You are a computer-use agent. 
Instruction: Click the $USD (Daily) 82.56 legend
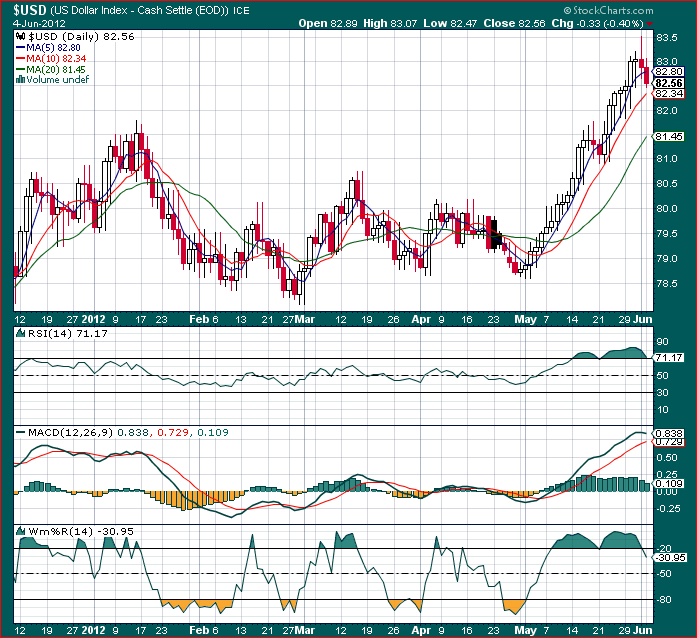(80, 37)
